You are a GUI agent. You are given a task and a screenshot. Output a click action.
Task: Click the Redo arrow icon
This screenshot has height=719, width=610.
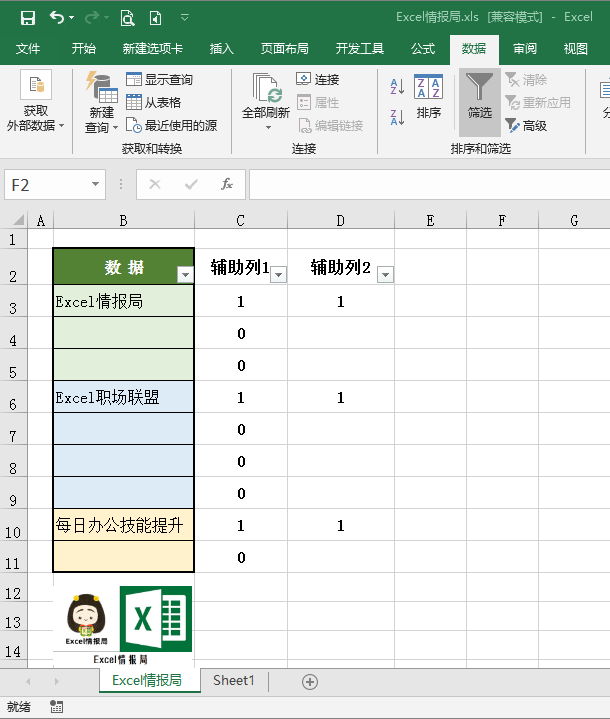click(x=92, y=18)
